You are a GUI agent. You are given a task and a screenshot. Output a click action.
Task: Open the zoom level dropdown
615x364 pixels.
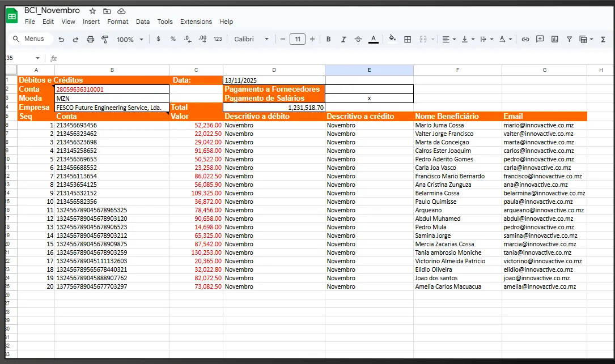tap(129, 39)
